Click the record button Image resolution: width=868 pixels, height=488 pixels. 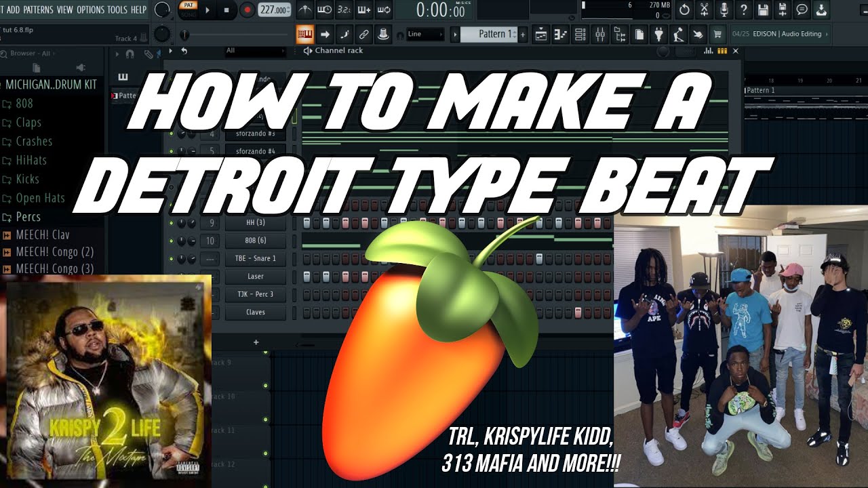248,9
